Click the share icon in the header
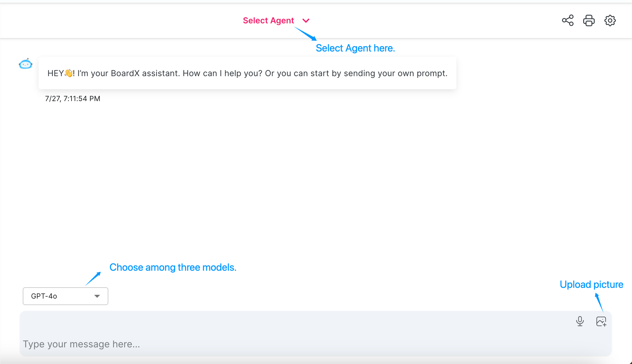The image size is (632, 364). point(568,21)
